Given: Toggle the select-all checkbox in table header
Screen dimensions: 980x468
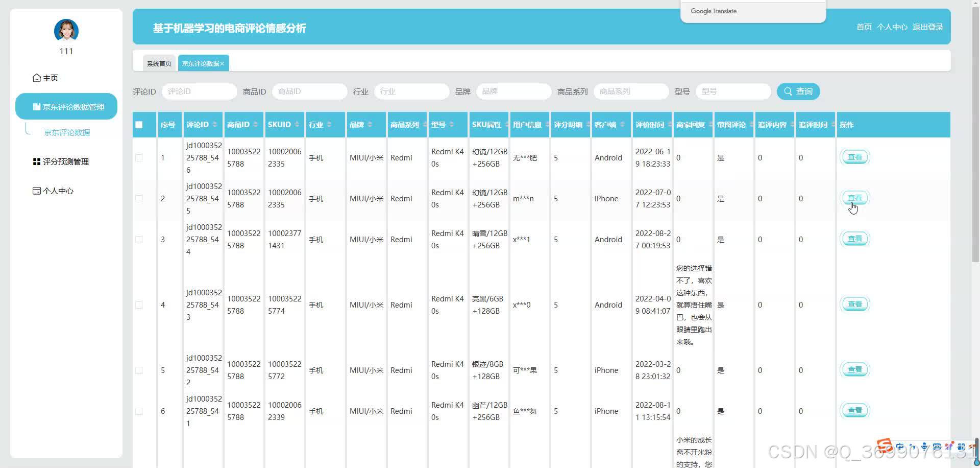Looking at the screenshot, I should click(139, 125).
